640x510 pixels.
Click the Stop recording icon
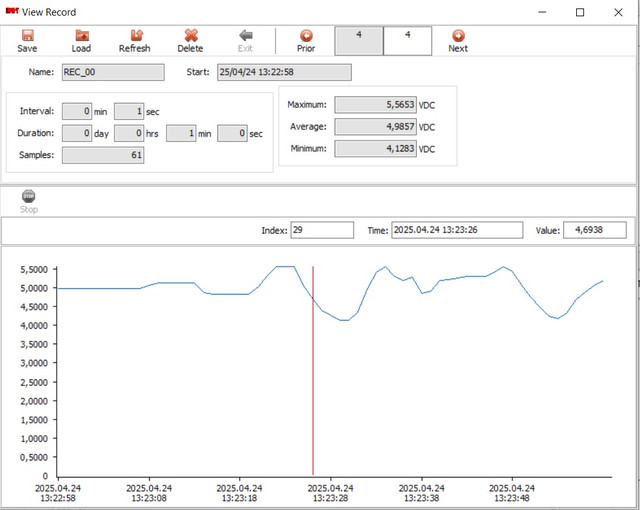point(29,197)
